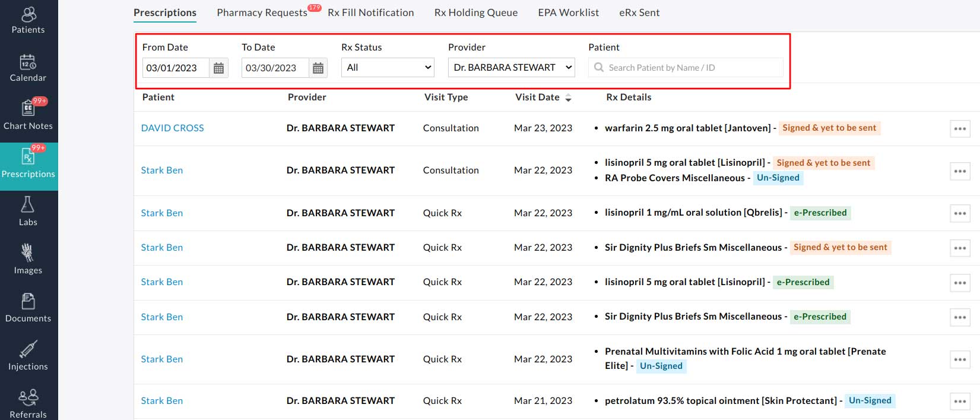Expand the Rx Status dropdown
The image size is (980, 420).
click(388, 68)
